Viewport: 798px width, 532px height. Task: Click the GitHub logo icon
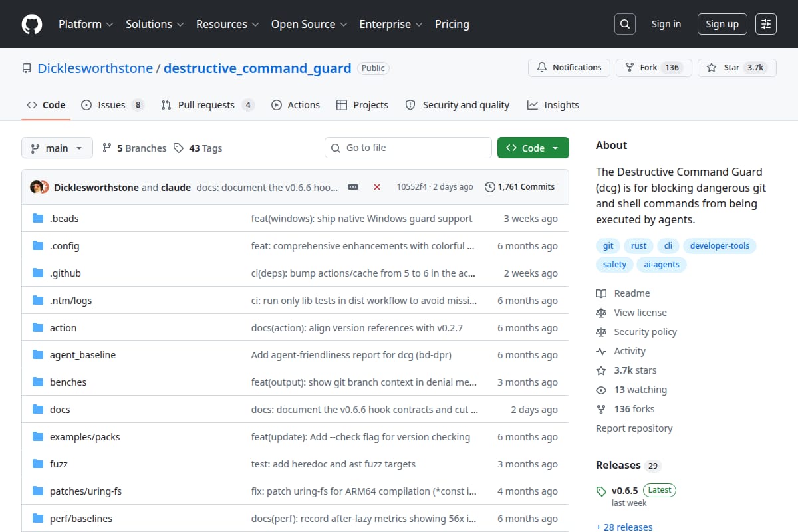click(32, 24)
